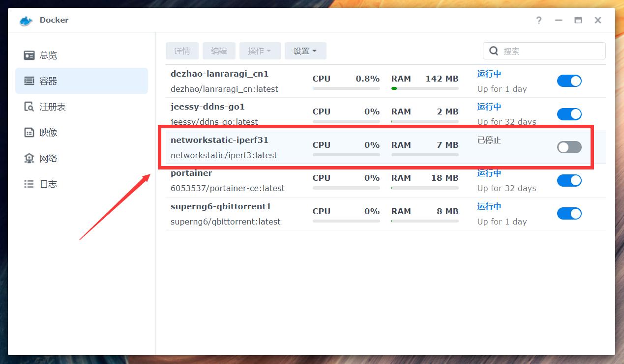Click the 编辑 (Edit) button
The width and height of the screenshot is (624, 364).
point(219,51)
